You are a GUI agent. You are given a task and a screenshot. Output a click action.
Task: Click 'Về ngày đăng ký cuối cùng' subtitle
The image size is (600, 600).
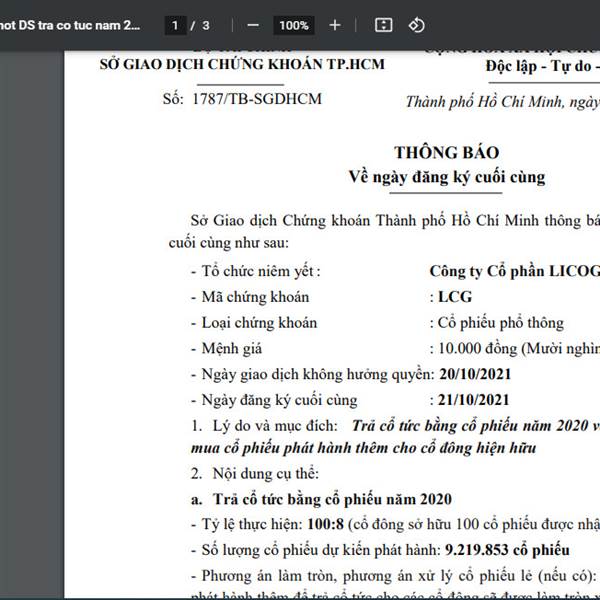447,178
